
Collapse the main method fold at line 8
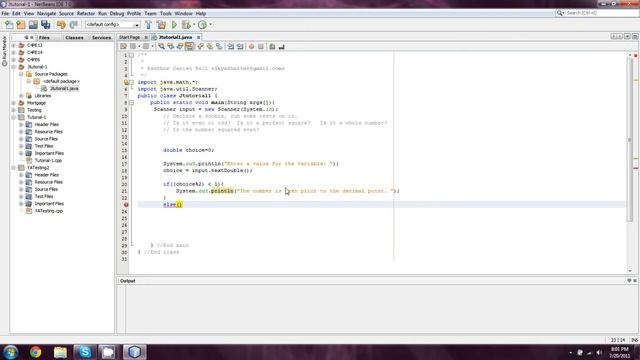(x=131, y=102)
